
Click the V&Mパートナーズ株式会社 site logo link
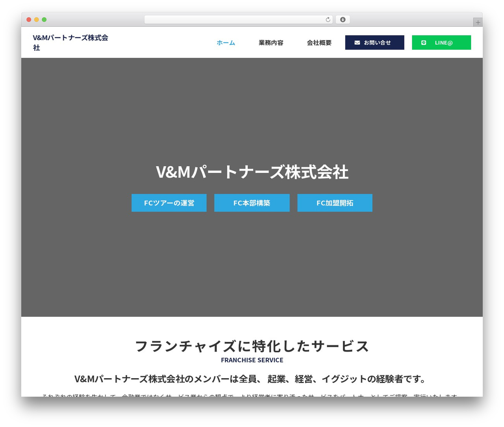coord(70,43)
